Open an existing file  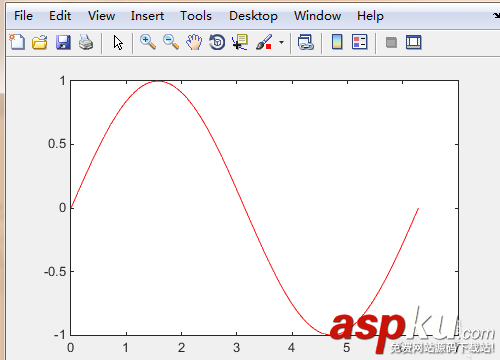coord(40,42)
